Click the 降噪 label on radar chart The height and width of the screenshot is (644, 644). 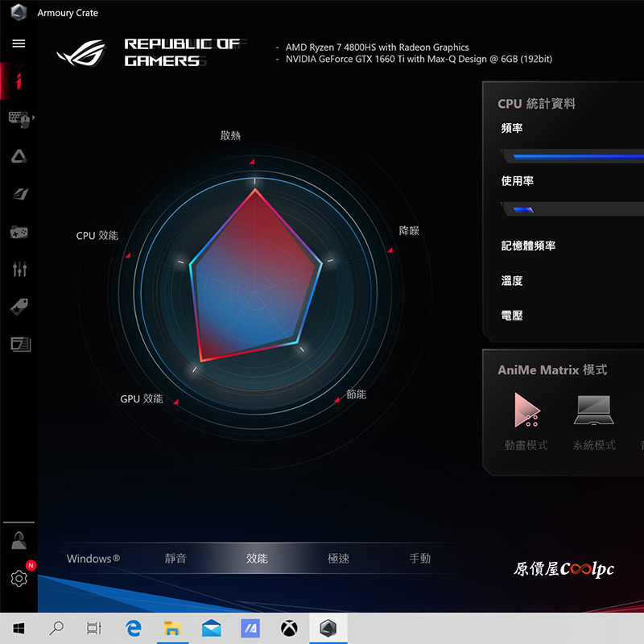click(409, 231)
